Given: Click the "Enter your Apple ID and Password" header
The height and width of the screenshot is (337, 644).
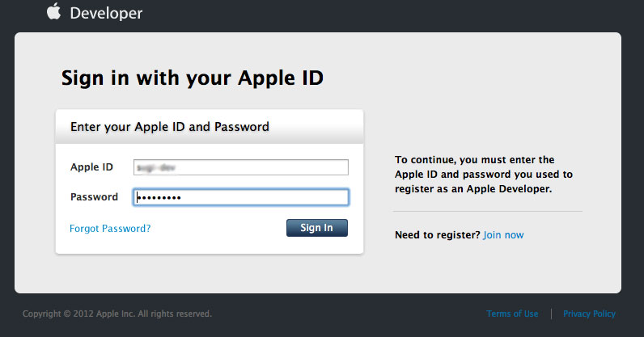Looking at the screenshot, I should 170,127.
